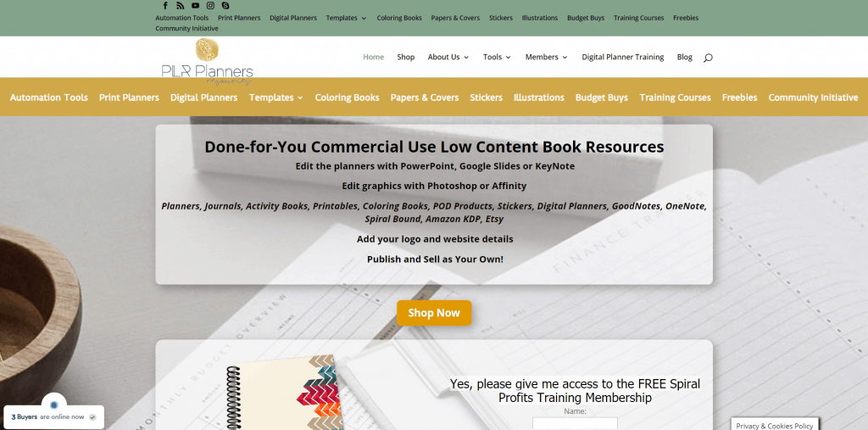Screen dimensions: 868x430
Task: Open the Privacy & Cookies Policy tab
Action: click(775, 424)
